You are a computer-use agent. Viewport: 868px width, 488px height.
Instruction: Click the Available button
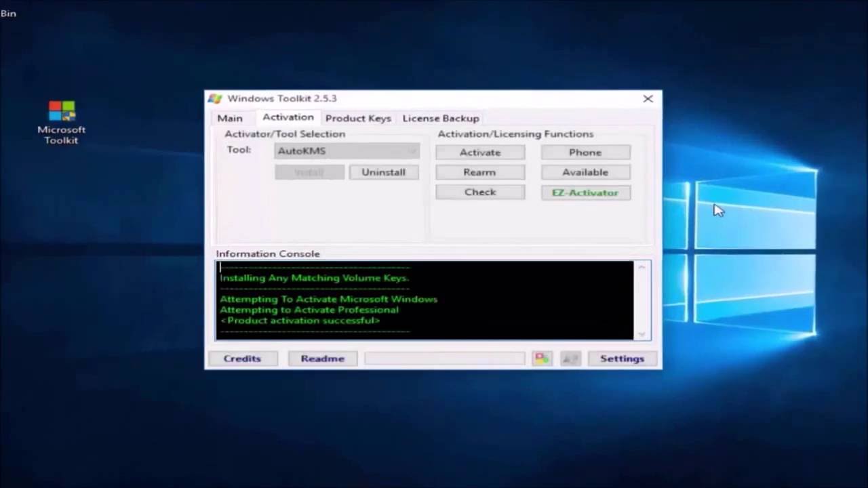pyautogui.click(x=585, y=172)
